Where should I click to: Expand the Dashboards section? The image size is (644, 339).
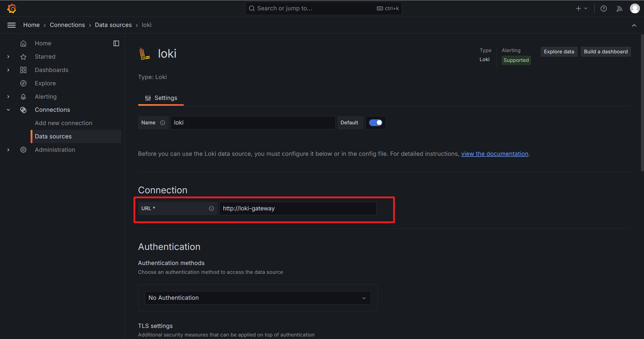point(8,70)
